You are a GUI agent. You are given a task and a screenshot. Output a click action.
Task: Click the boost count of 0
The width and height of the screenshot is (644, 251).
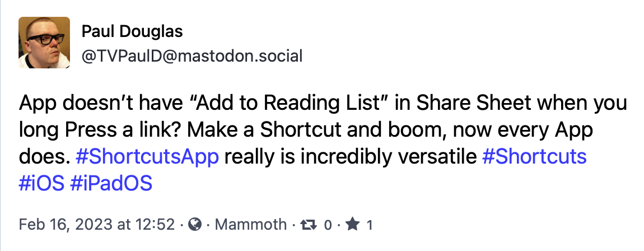coord(328,225)
